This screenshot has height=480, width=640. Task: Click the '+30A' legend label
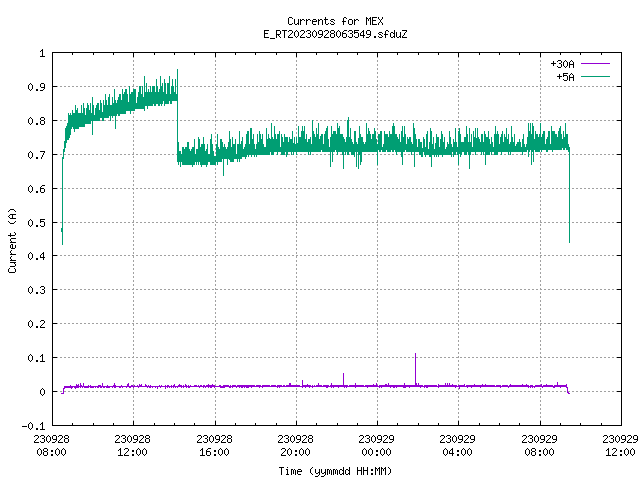562,64
